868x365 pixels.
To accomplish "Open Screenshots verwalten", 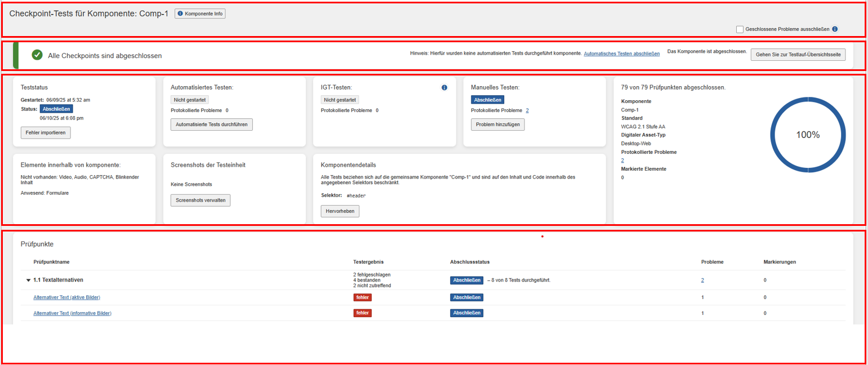I will pos(201,201).
